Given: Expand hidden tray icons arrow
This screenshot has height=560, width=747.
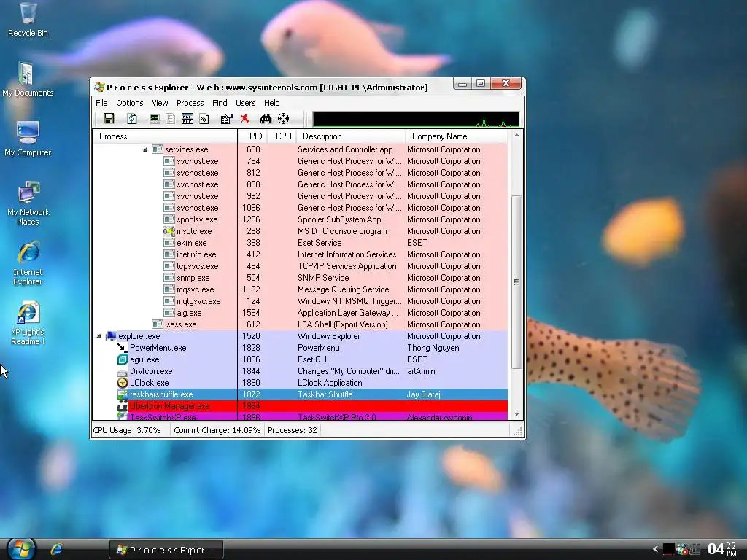Looking at the screenshot, I should click(x=656, y=549).
